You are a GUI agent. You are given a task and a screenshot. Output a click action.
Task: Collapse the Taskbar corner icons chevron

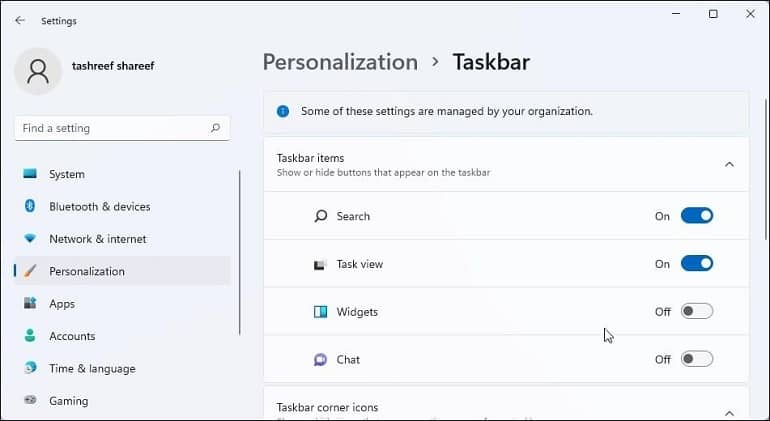[x=729, y=413]
